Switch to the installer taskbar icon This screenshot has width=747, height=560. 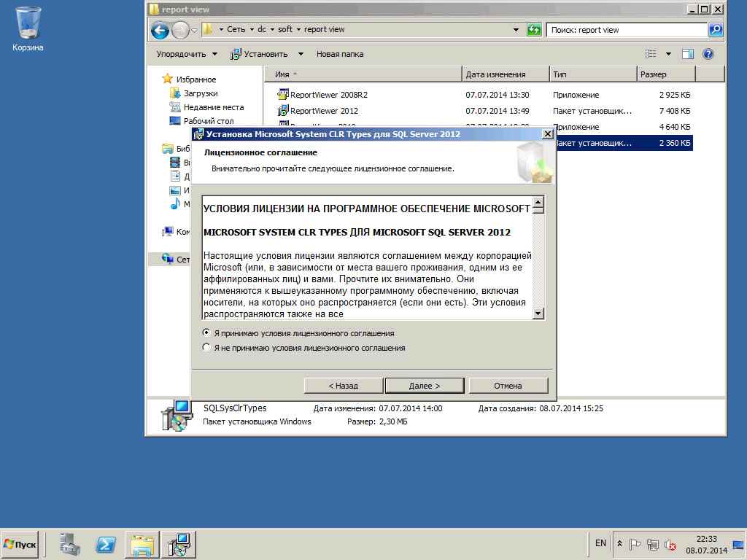(179, 544)
